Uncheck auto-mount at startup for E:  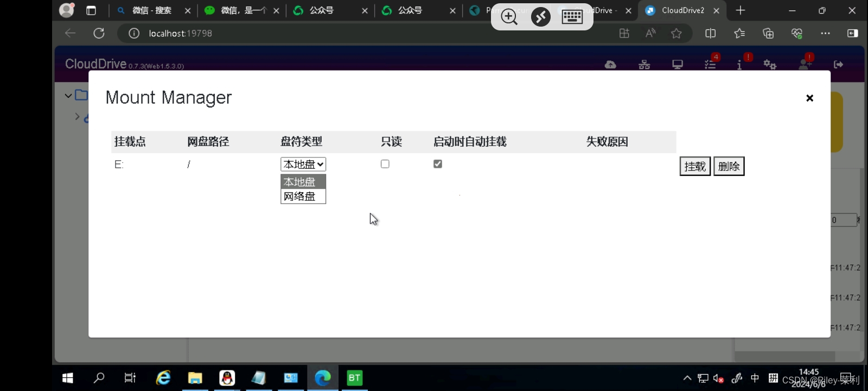pos(438,164)
